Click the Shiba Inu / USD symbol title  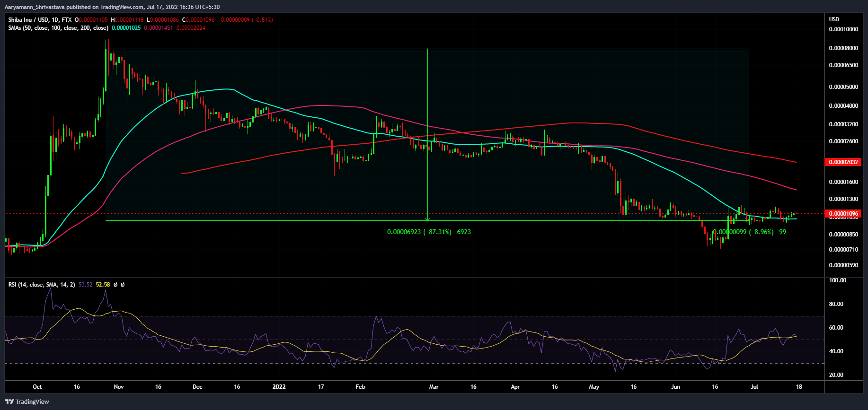(28, 20)
